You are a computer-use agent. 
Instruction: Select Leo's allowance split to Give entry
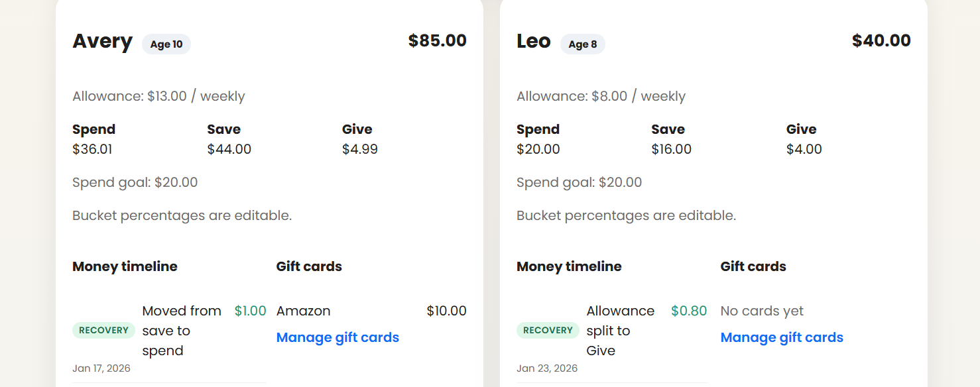[621, 330]
